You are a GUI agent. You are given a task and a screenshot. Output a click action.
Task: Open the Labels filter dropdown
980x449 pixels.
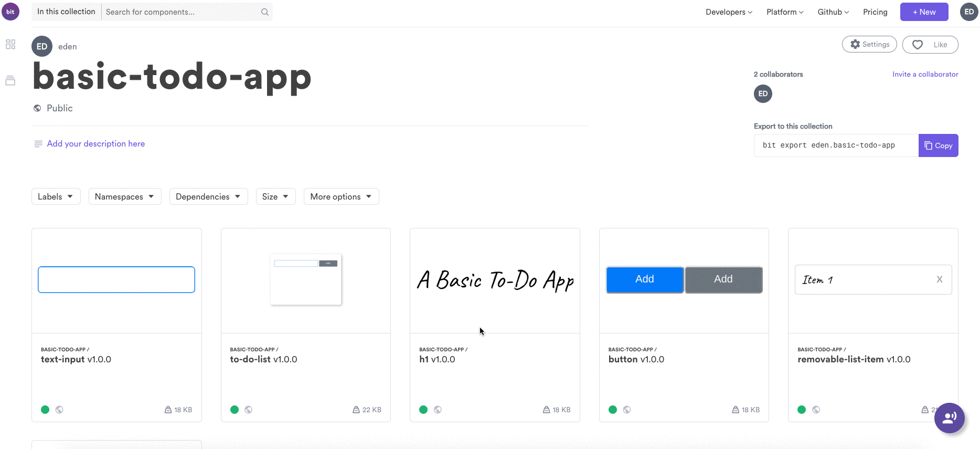(56, 196)
